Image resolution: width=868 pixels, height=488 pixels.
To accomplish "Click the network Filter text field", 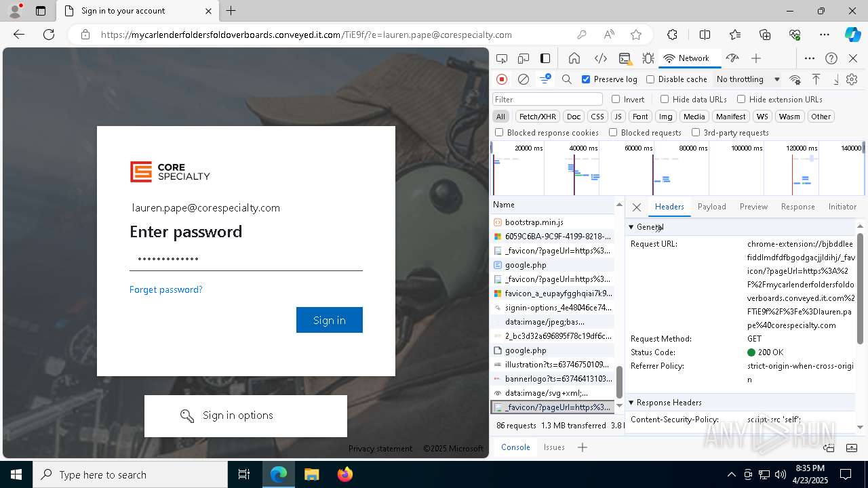I will [547, 99].
